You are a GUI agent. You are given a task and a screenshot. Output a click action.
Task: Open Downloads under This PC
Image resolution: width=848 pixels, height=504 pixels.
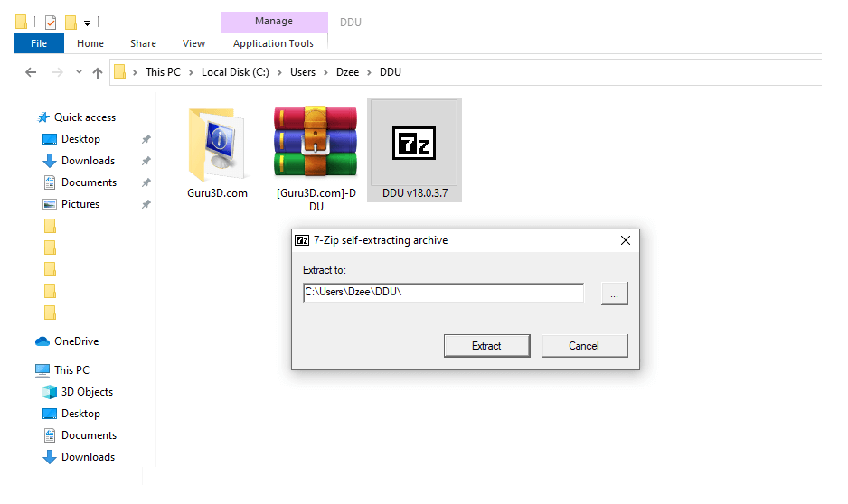(x=79, y=456)
